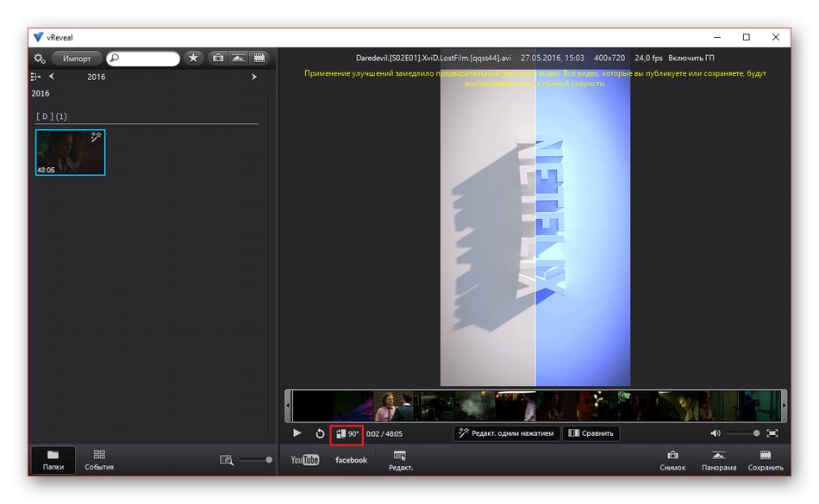Click the video file name in header

pos(434,58)
